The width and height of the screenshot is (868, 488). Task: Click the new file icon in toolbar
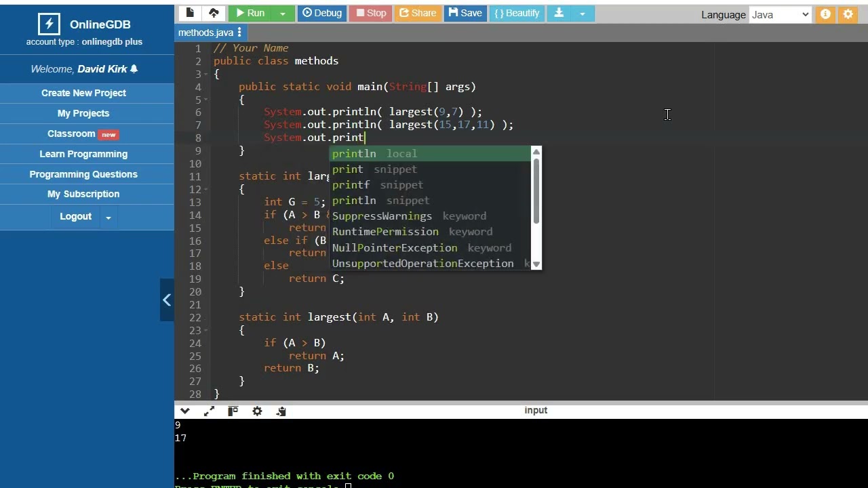190,13
